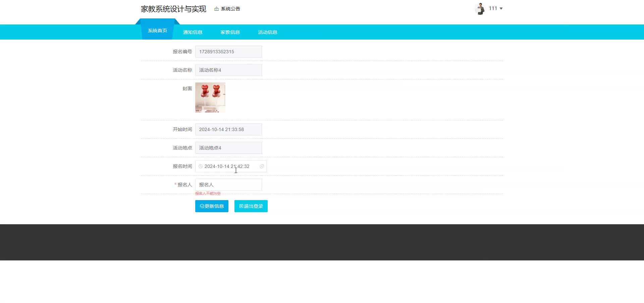Viewport: 644px width, 303px height.
Task: Focus the 报名人 input field
Action: [x=228, y=185]
